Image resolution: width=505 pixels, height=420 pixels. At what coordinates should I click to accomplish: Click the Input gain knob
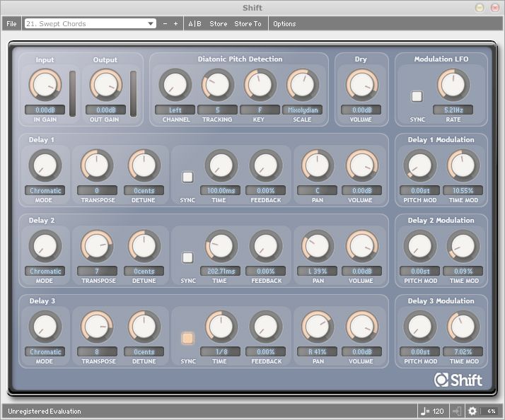click(45, 85)
